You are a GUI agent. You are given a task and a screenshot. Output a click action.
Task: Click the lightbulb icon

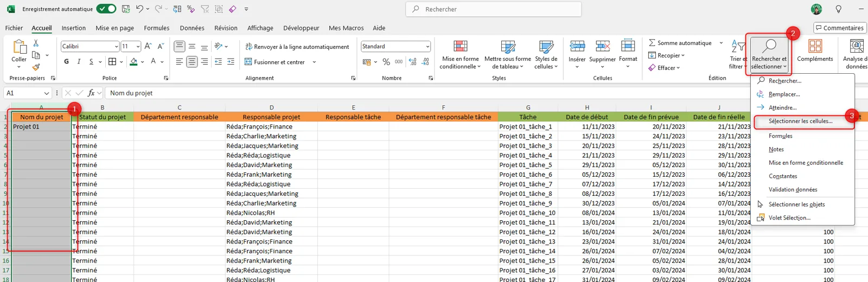(839, 9)
